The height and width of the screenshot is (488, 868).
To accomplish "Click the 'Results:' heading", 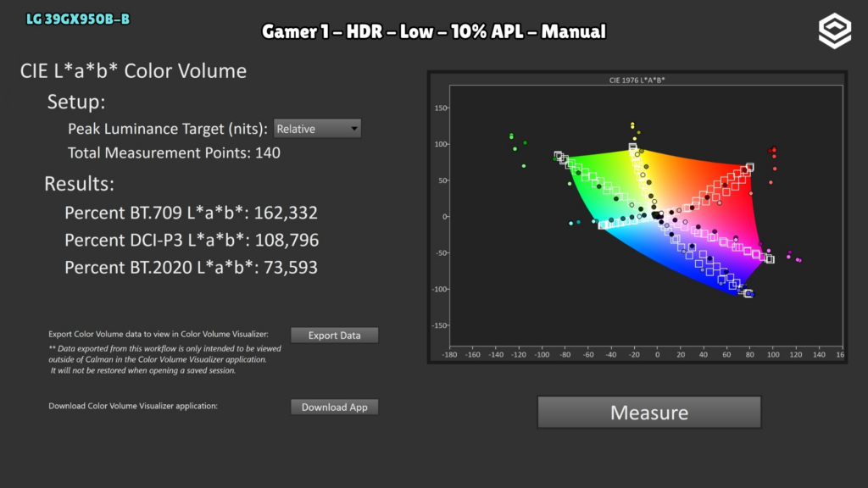I will click(x=79, y=184).
